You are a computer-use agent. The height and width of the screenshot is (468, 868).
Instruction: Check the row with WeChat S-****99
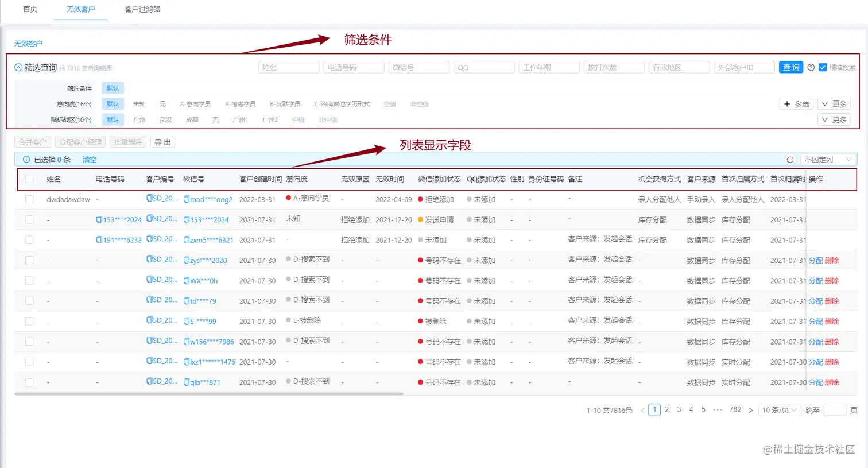click(x=29, y=321)
